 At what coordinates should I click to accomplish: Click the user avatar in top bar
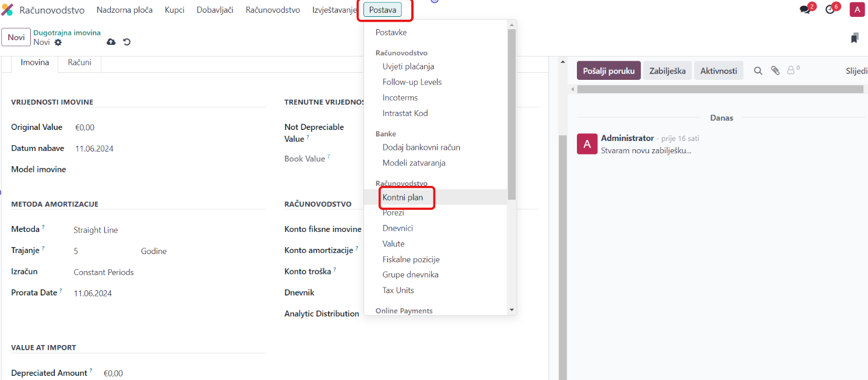[x=857, y=10]
